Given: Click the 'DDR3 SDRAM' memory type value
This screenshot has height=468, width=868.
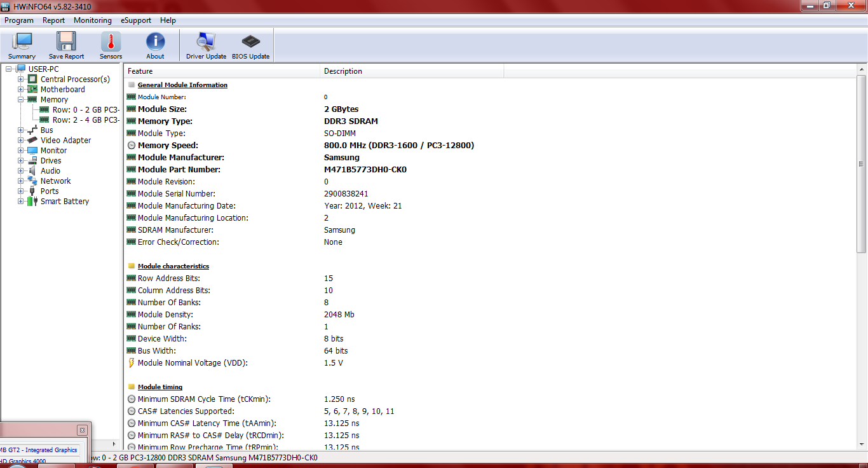Looking at the screenshot, I should 351,121.
